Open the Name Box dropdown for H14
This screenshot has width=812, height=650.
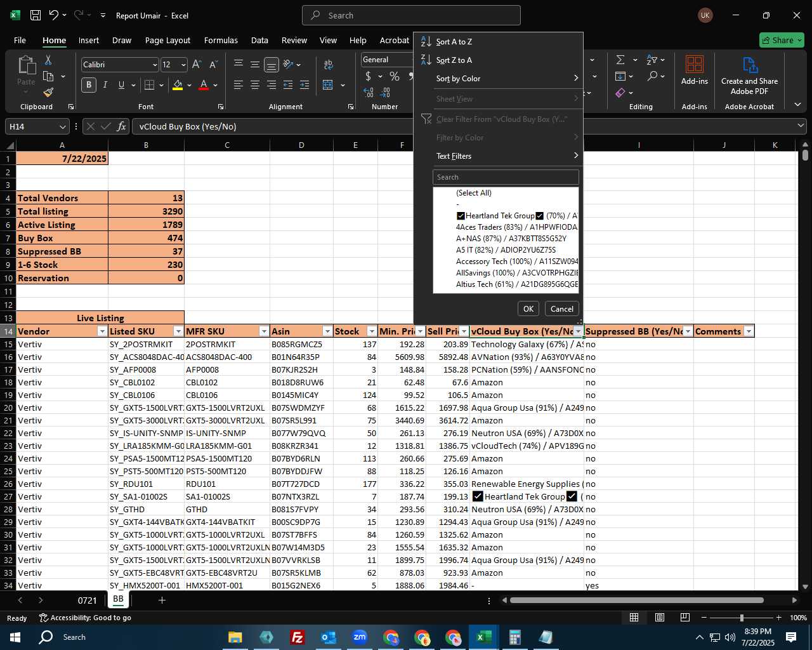click(62, 126)
